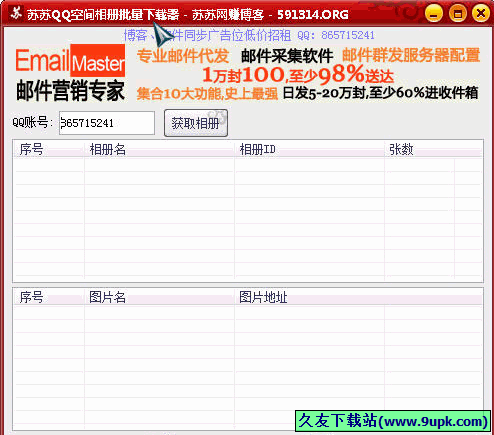494x435 pixels.
Task: Click the 获取相册 button
Action: pos(196,123)
